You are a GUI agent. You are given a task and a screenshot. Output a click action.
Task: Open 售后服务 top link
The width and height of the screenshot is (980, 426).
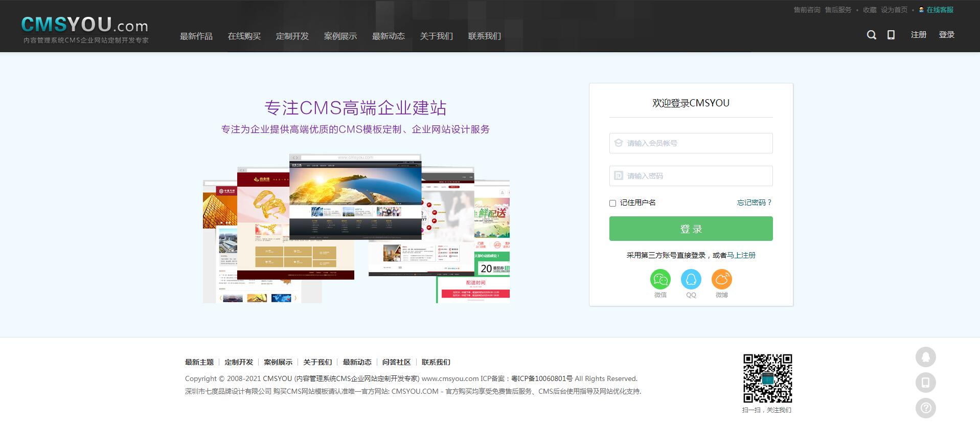(x=838, y=10)
